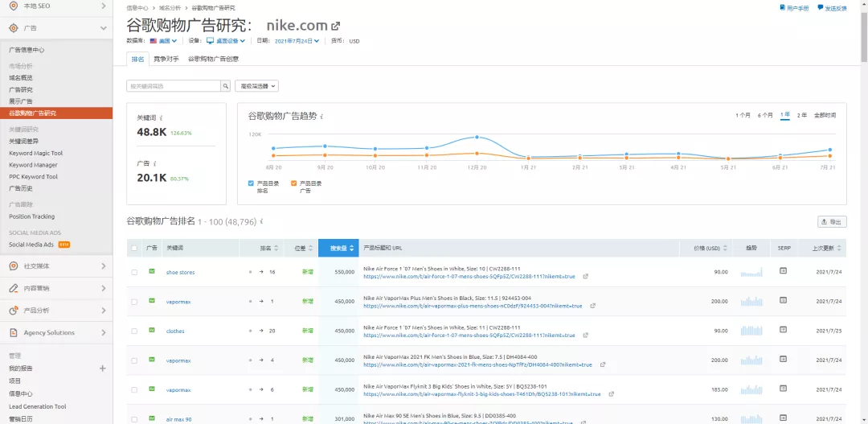Switch to 谷歌购物广告创意 tab
The height and width of the screenshot is (424, 868).
pos(213,59)
